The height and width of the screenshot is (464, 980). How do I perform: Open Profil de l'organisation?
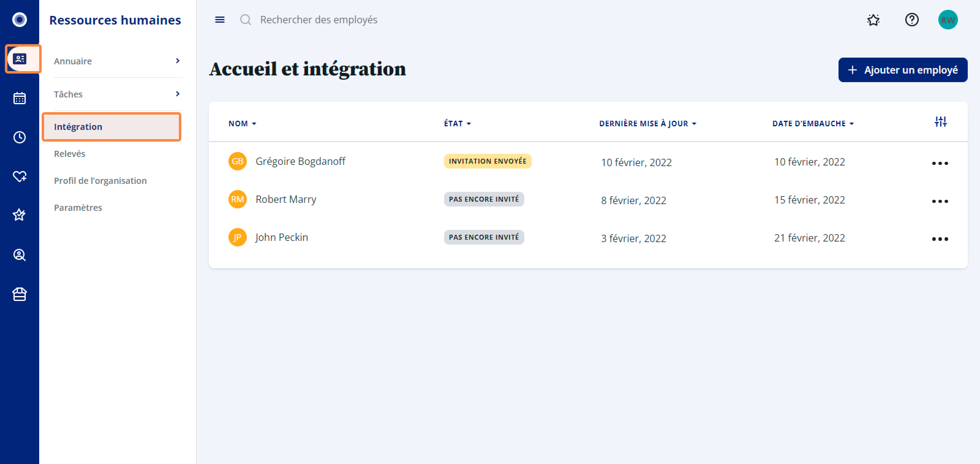100,181
